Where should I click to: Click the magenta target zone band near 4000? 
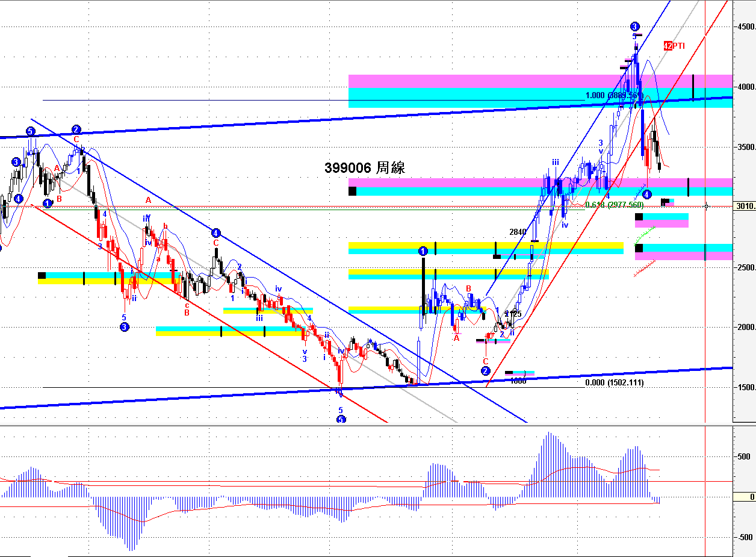point(541,81)
